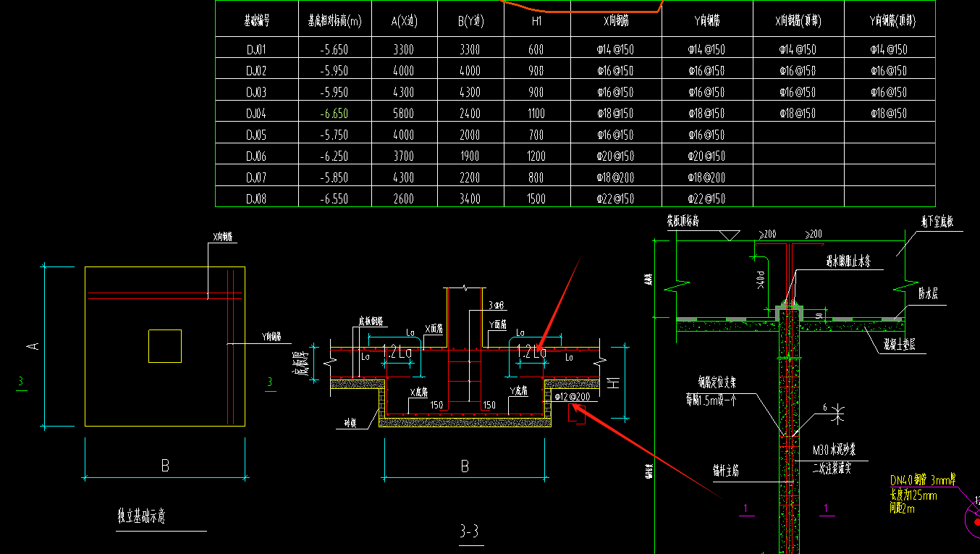This screenshot has height=554, width=980.
Task: Click the 3-3 section title
Action: pos(470,533)
